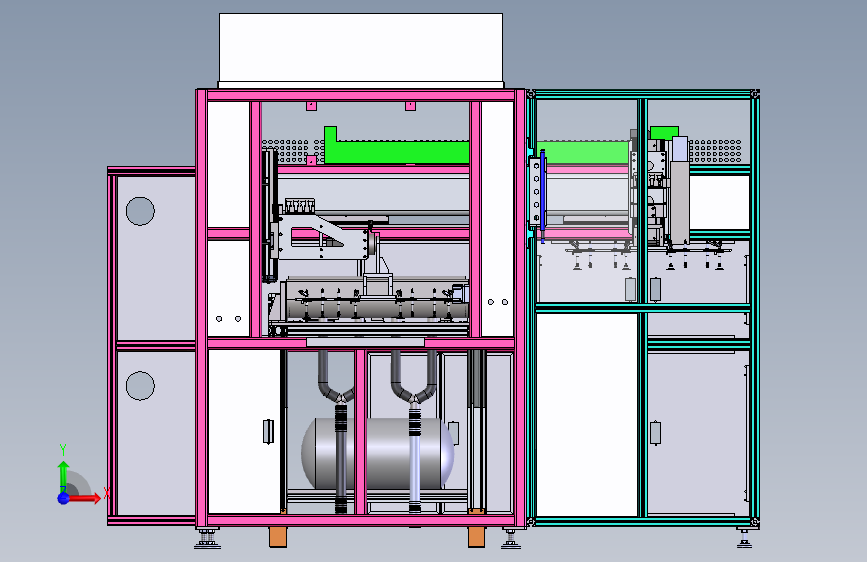Viewport: 867px width, 562px height.
Task: Select the right orange support block under the pink frame
Action: click(x=476, y=537)
